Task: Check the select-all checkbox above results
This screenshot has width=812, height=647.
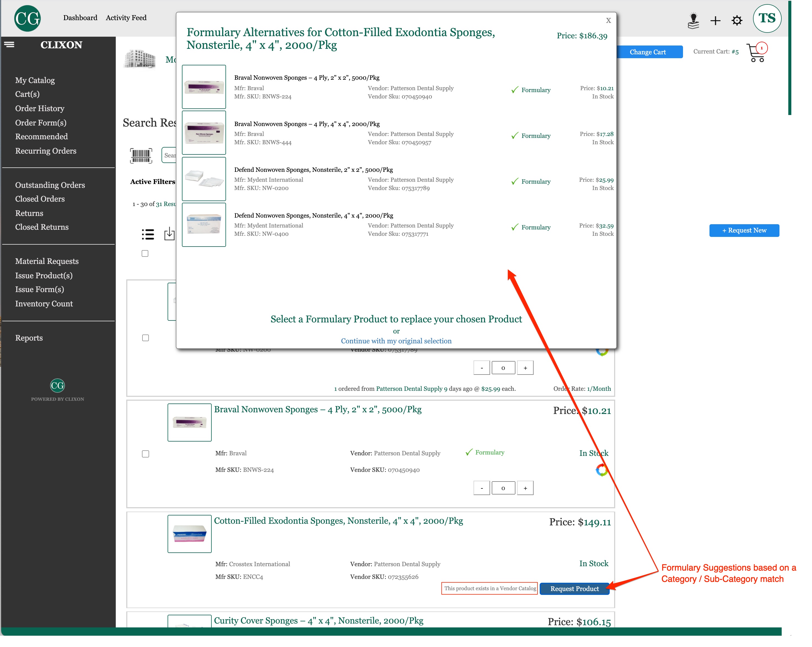Action: pyautogui.click(x=145, y=254)
